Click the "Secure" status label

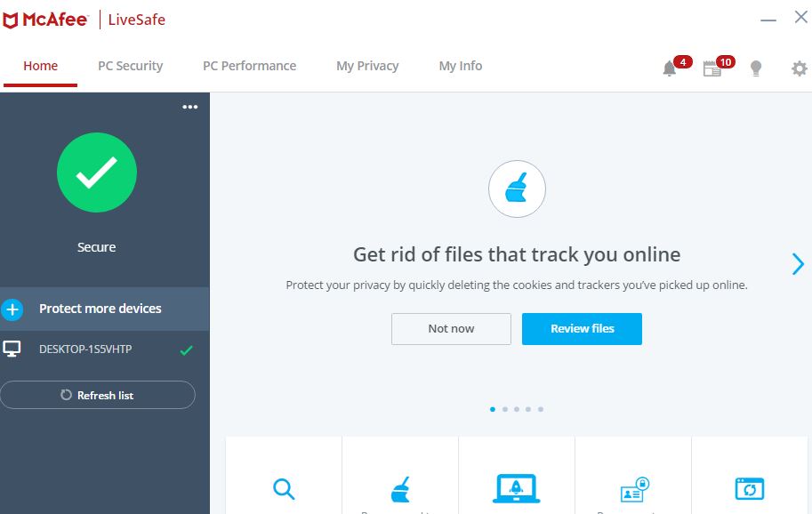96,247
